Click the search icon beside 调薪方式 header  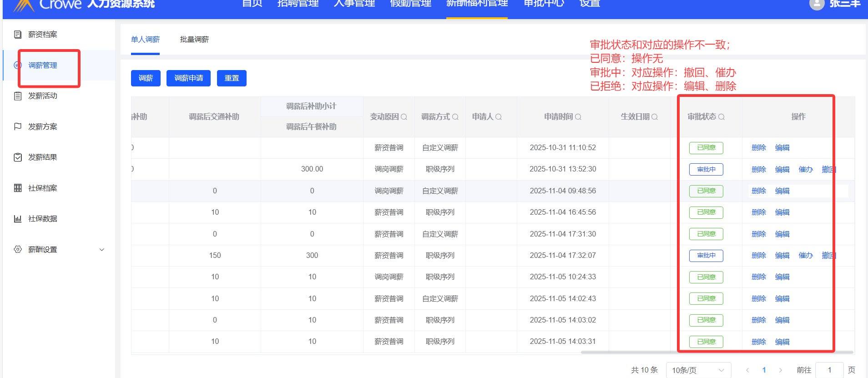[455, 117]
